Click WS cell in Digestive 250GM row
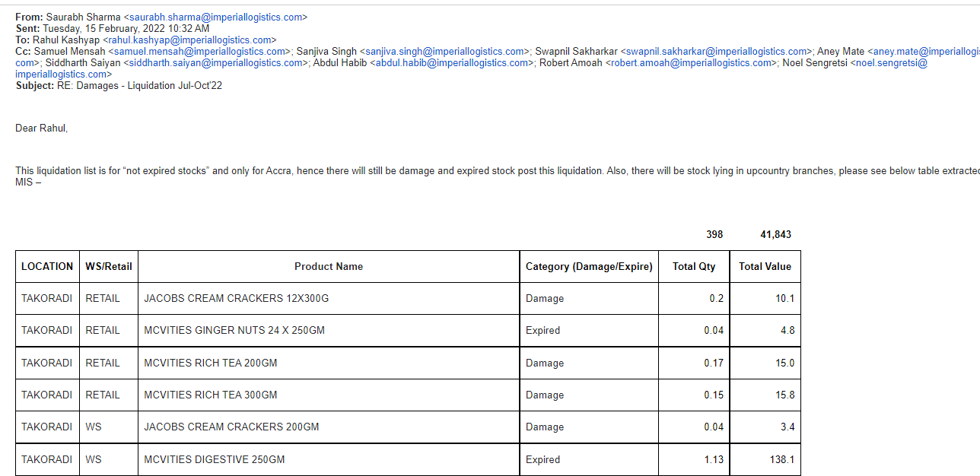Image resolution: width=980 pixels, height=476 pixels. click(109, 460)
